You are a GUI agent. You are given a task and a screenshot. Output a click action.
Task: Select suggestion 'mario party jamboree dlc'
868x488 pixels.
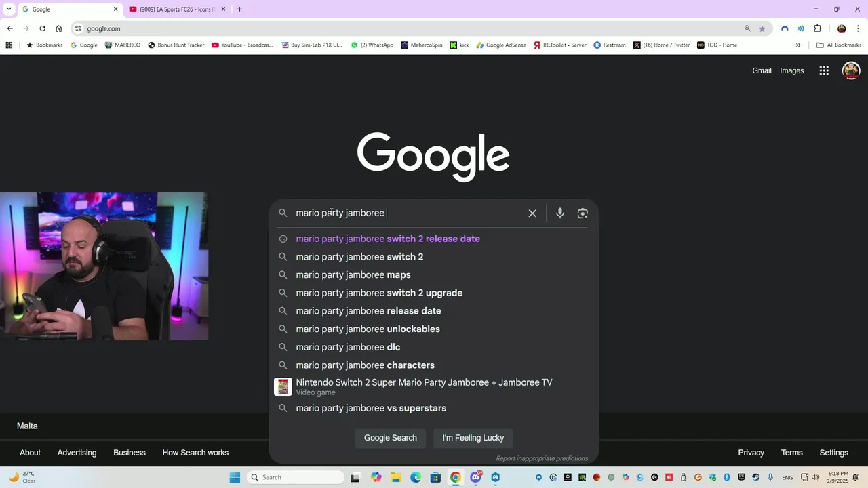point(434,347)
